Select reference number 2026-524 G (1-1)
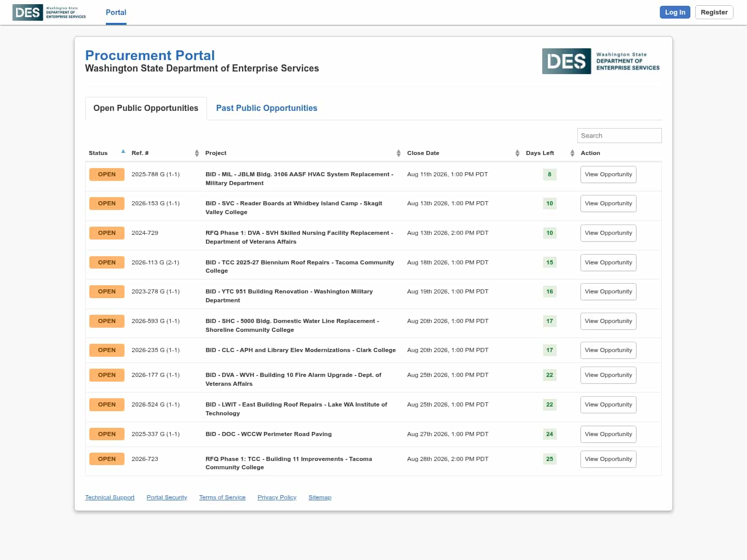This screenshot has height=560, width=747. click(x=156, y=404)
